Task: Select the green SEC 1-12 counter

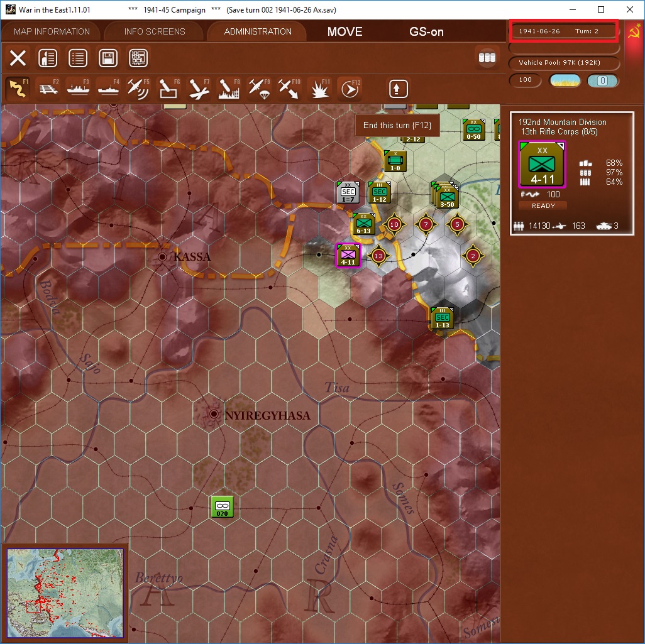Action: coord(379,192)
